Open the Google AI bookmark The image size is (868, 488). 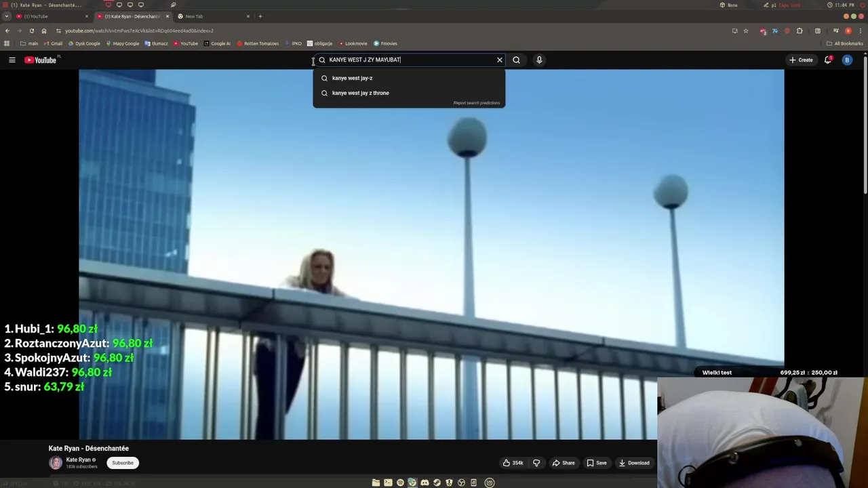[217, 43]
